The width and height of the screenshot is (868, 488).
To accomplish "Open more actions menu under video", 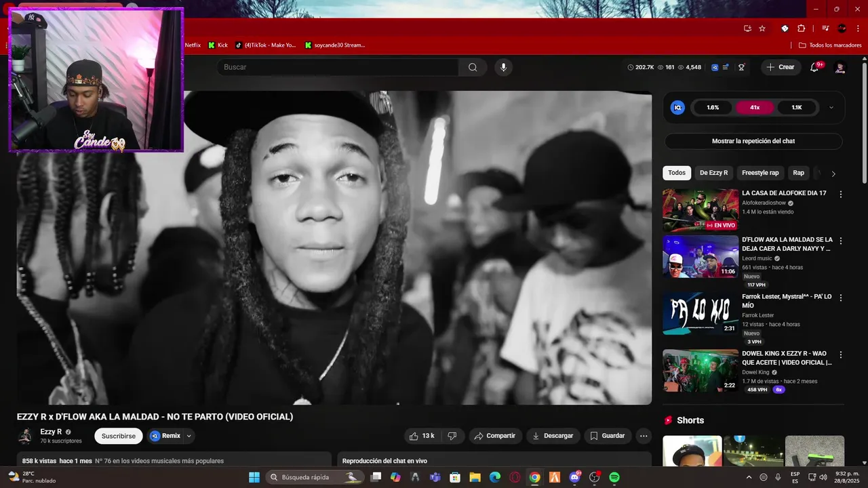I will 644,436.
